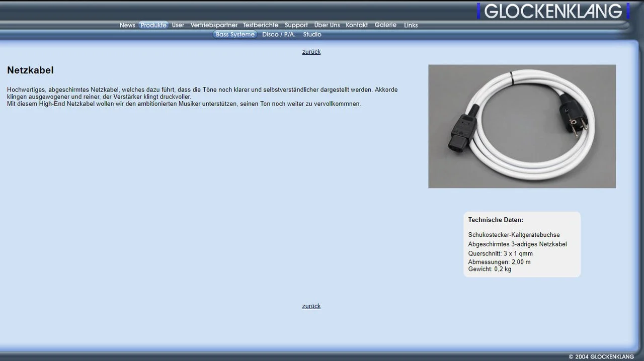
Task: Switch to the Disco / P.A. tab
Action: pos(279,34)
